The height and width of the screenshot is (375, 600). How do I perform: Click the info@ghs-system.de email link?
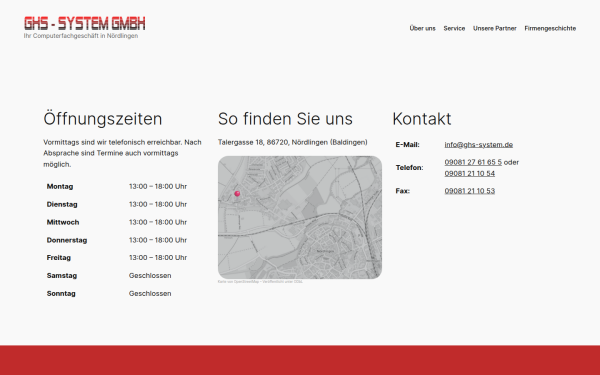tap(479, 145)
